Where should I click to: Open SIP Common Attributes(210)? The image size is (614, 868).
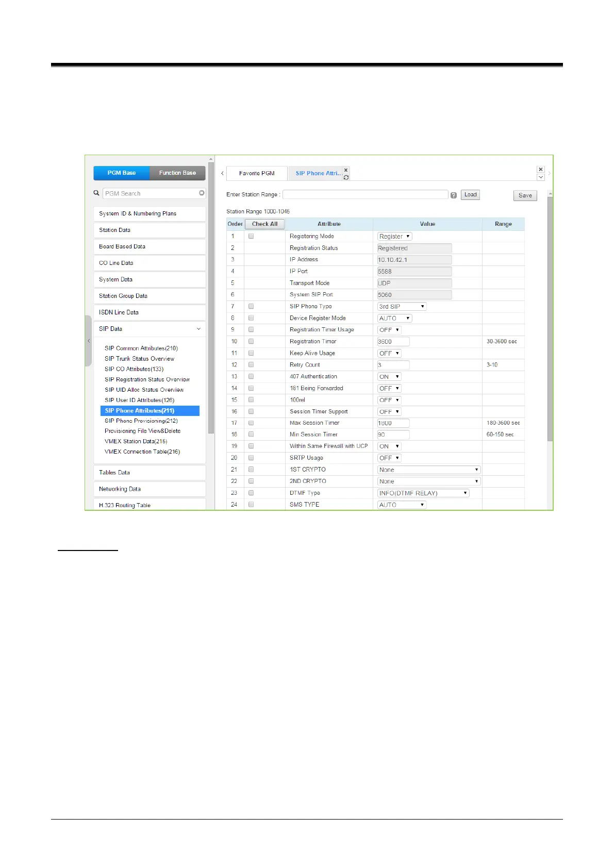pyautogui.click(x=141, y=348)
